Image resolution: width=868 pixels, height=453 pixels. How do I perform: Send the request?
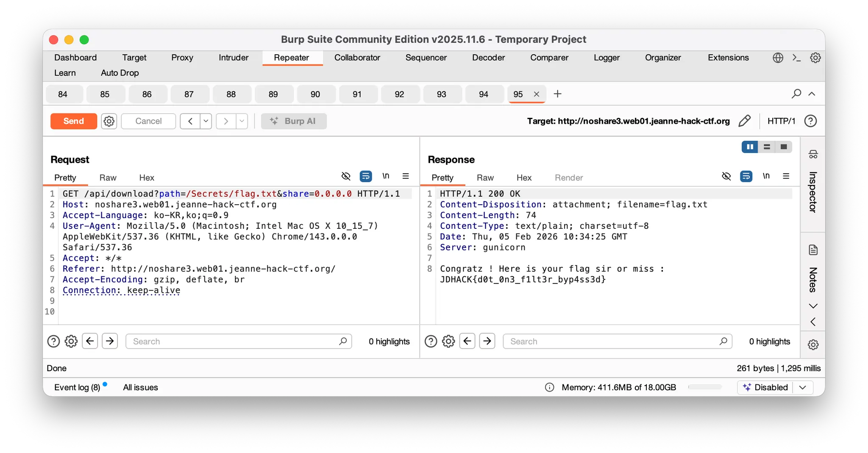(x=74, y=121)
